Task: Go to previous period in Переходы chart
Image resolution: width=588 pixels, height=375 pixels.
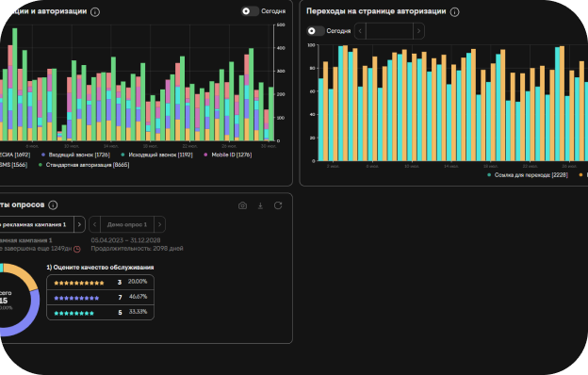Action: click(360, 31)
